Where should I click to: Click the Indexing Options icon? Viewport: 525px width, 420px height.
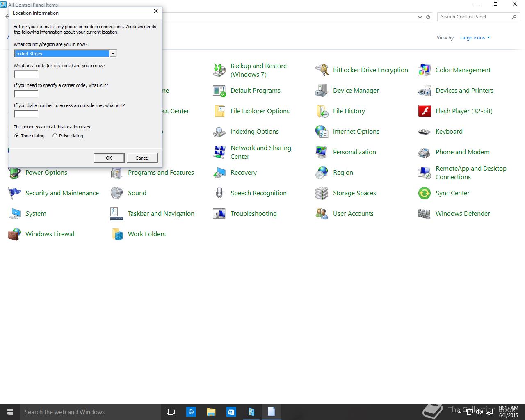coord(219,132)
